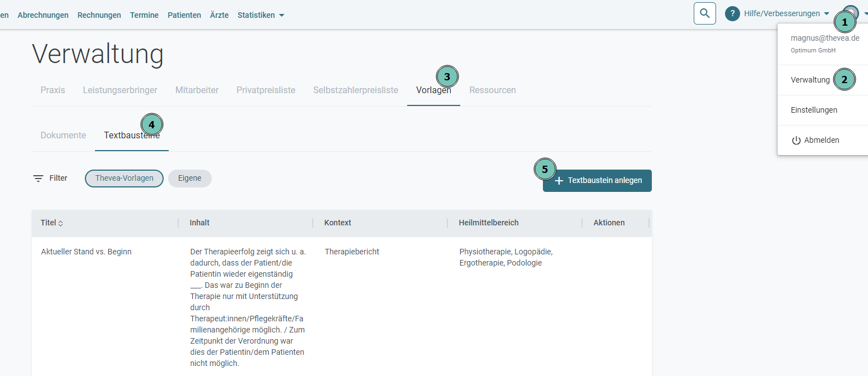Open the Rechnungen menu item
Screen dimensions: 868x376
(99, 15)
